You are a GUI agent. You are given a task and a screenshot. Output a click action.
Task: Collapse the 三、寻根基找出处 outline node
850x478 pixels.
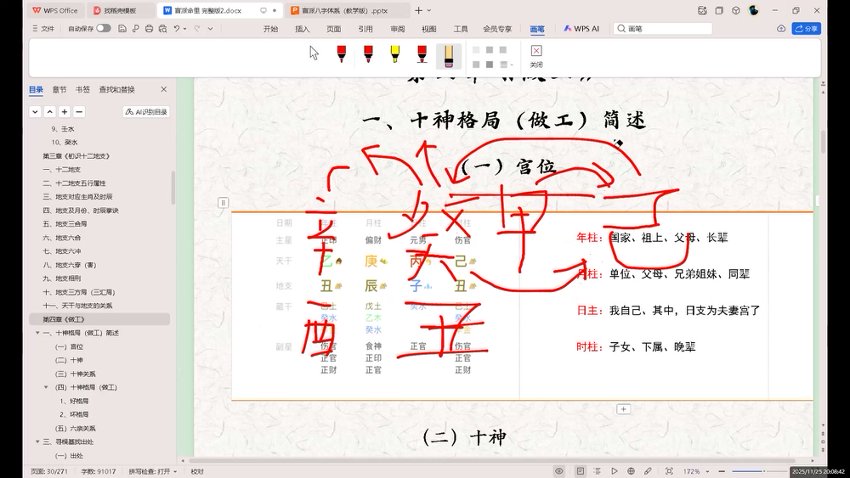tap(37, 442)
